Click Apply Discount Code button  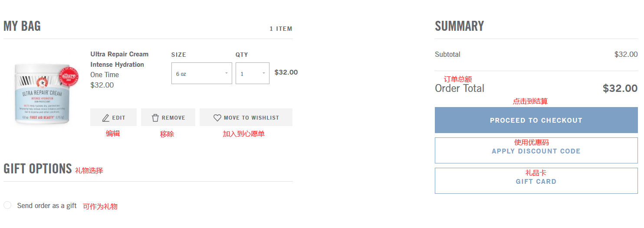[536, 151]
